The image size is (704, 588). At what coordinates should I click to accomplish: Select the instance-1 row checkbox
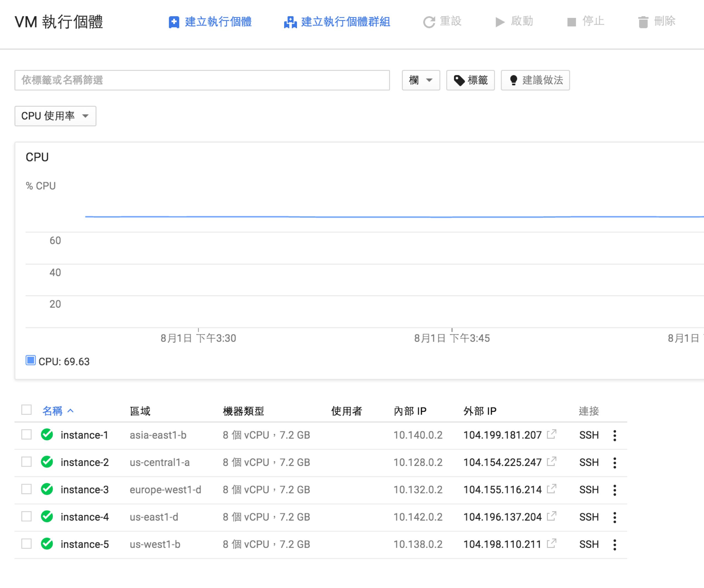coord(26,435)
